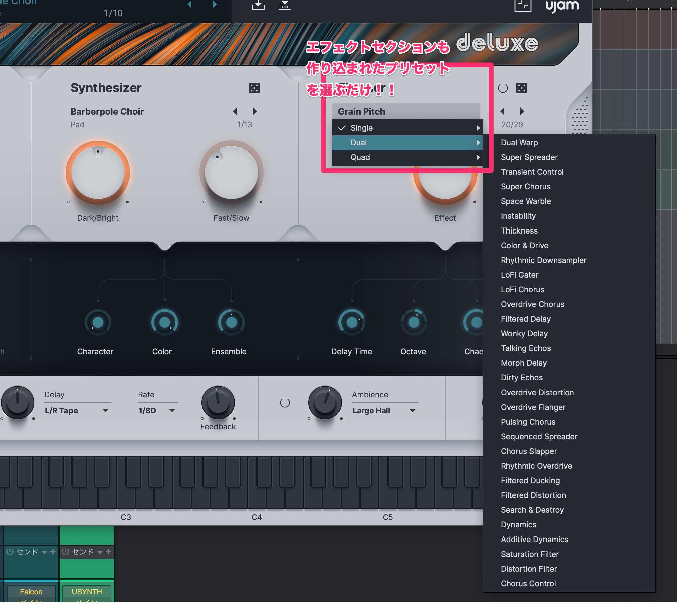Click the resize window icon near ujam logo
677x616 pixels.
coord(523,6)
